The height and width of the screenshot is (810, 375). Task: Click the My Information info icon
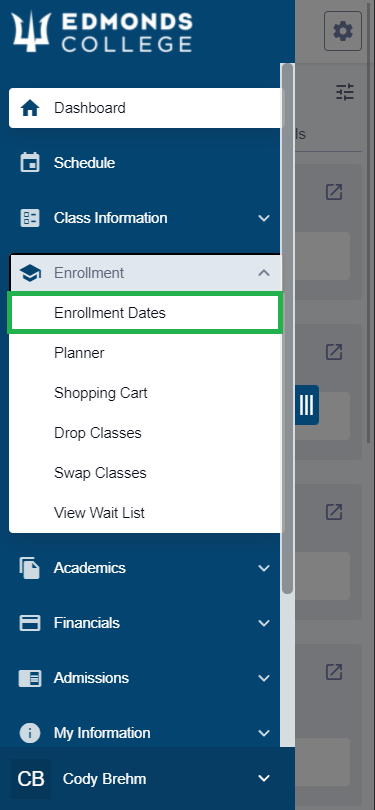pyautogui.click(x=29, y=733)
